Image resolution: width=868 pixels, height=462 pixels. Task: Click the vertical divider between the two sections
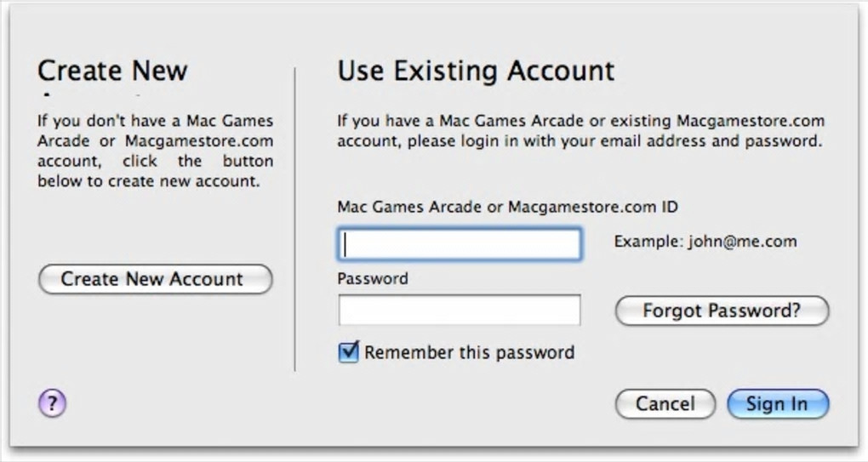point(294,220)
